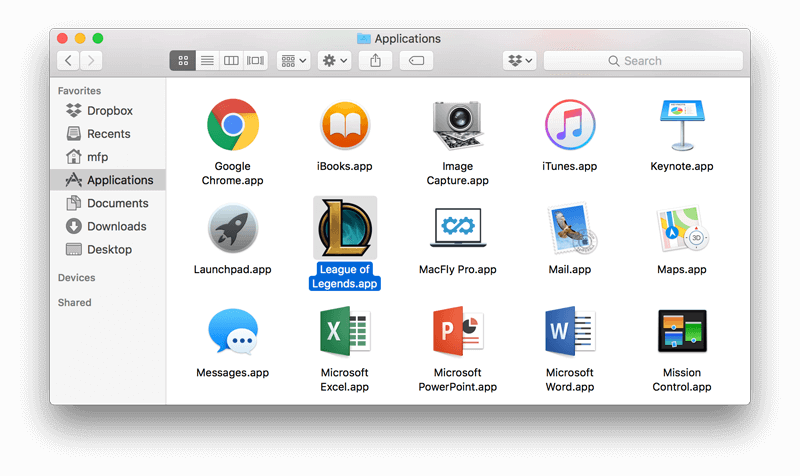The image size is (800, 476).
Task: Select the Launchpad rocket icon
Action: click(x=232, y=229)
